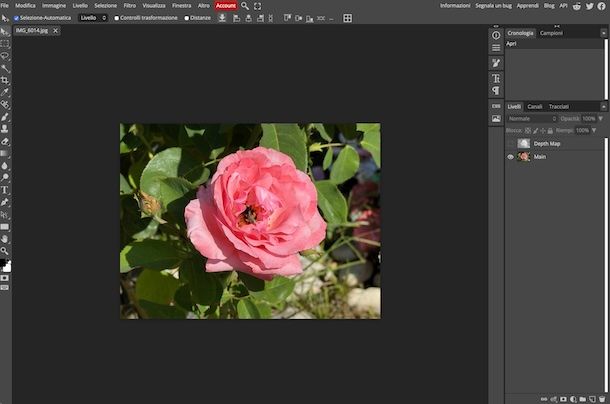Switch to the Canali tab
610x404 pixels.
pyautogui.click(x=535, y=106)
